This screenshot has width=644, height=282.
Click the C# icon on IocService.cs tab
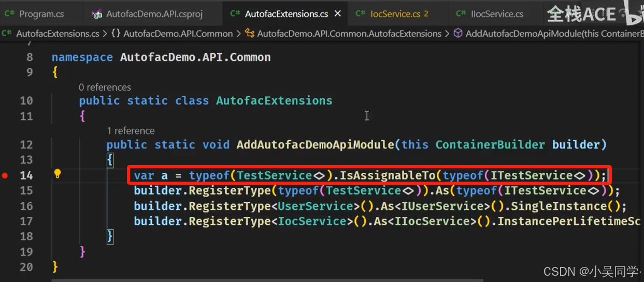[x=361, y=14]
